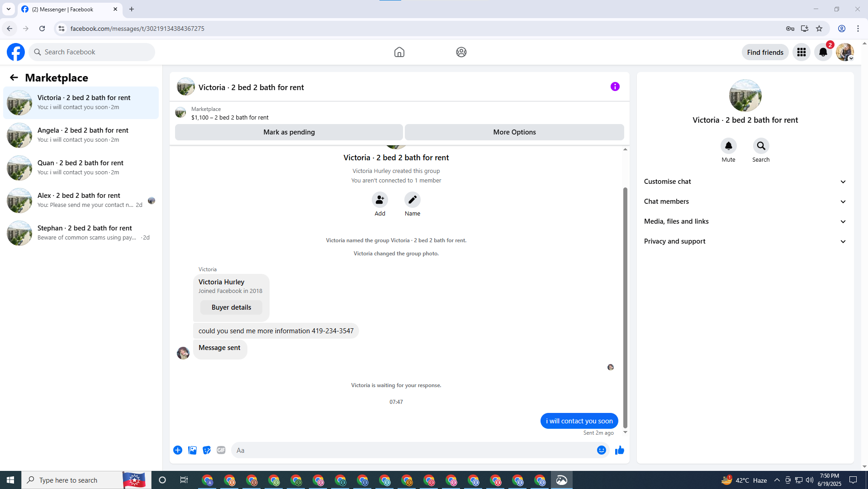Open the taskbar clock showing 7:50 PM

pyautogui.click(x=829, y=480)
